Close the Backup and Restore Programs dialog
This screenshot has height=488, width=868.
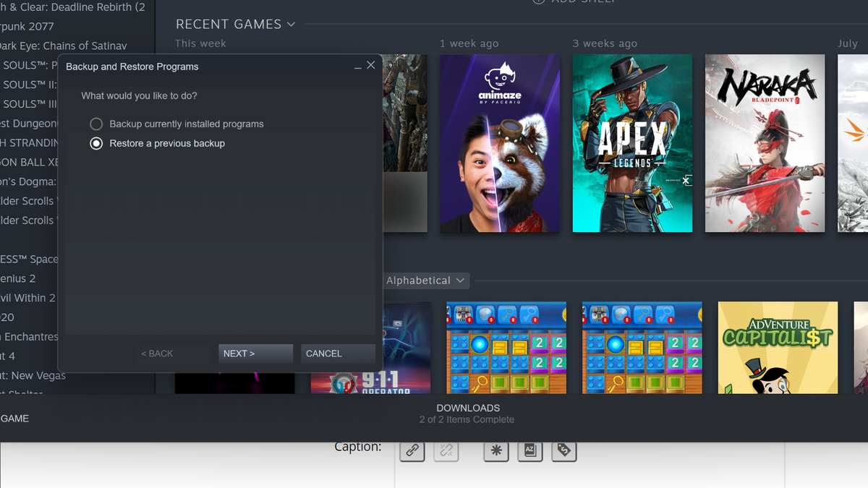(371, 65)
